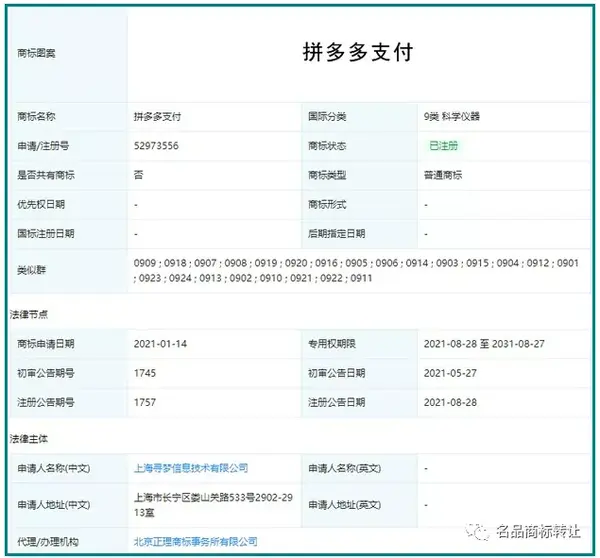Click the 专用权期限 label
Screen dimensions: 600x558
coord(332,344)
